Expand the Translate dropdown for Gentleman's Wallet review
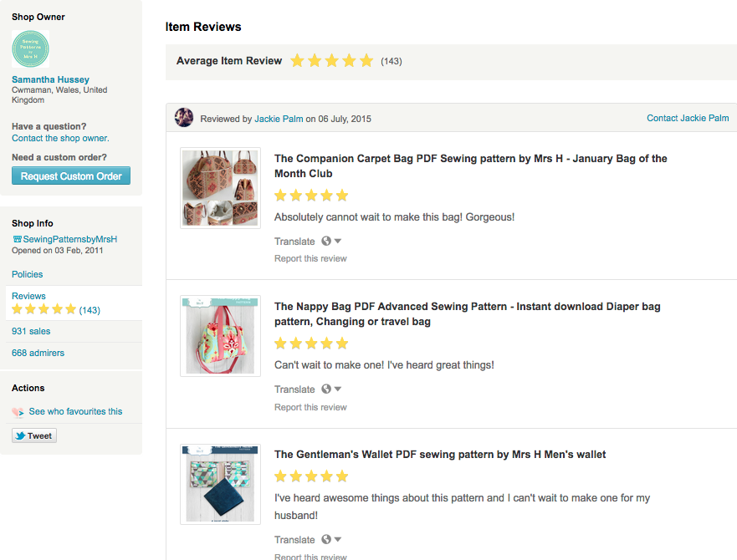Screen dimensions: 737x560 pyautogui.click(x=338, y=540)
